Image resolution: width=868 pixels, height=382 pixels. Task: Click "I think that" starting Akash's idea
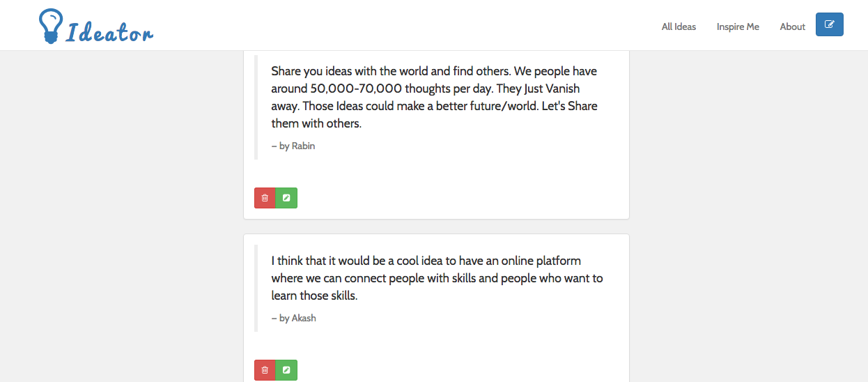pos(299,261)
